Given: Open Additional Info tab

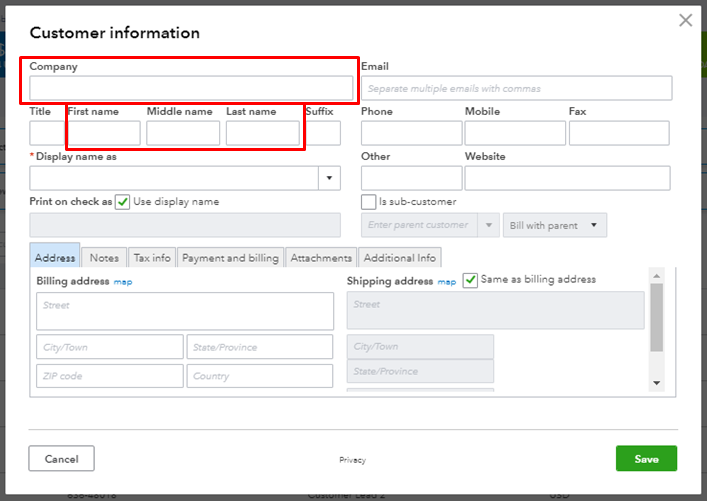Looking at the screenshot, I should pyautogui.click(x=400, y=258).
